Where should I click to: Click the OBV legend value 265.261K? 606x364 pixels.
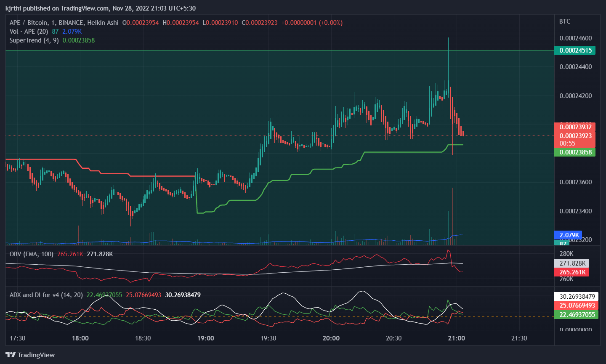point(70,254)
